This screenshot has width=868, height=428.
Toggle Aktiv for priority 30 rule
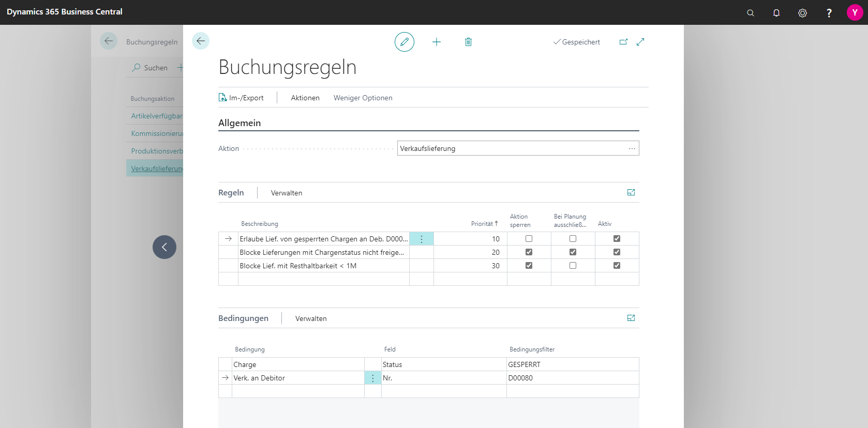click(x=617, y=266)
